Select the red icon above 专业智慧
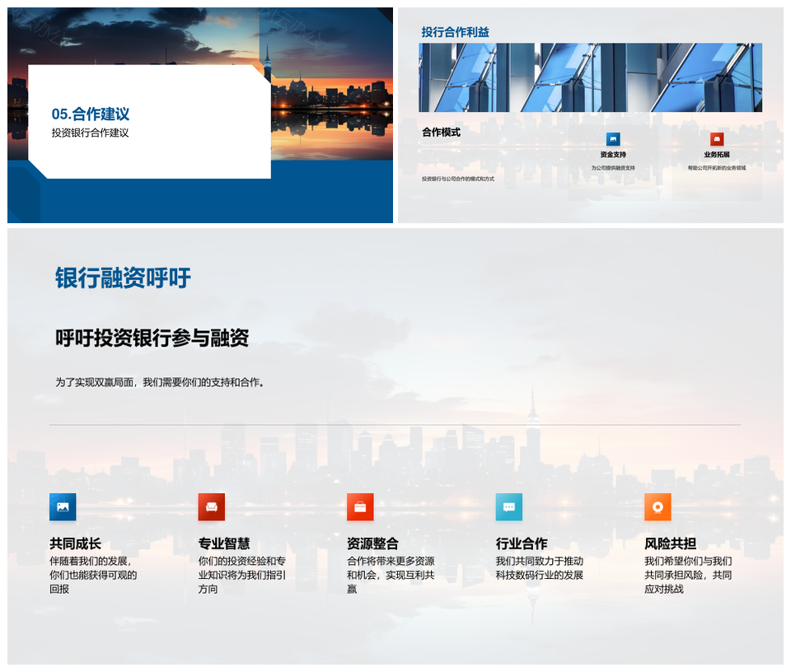 click(x=212, y=506)
